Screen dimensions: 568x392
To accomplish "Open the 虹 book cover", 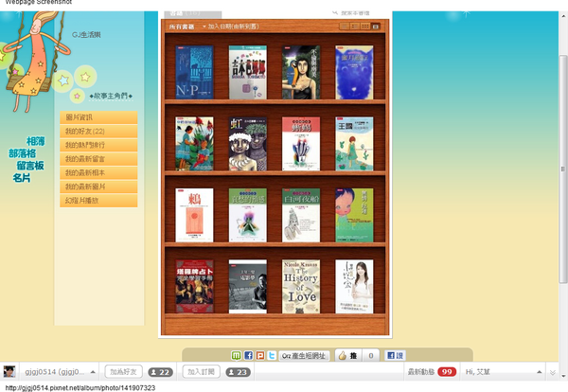I will click(x=248, y=144).
